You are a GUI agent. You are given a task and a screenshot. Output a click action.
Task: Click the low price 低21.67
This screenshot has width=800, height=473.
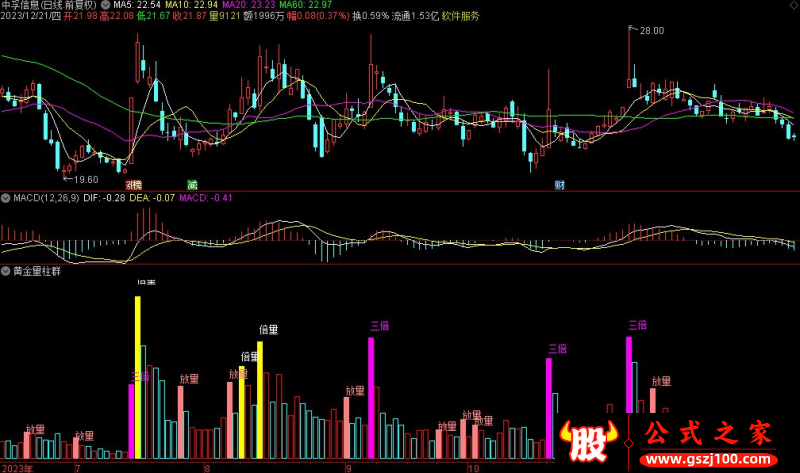pos(153,16)
